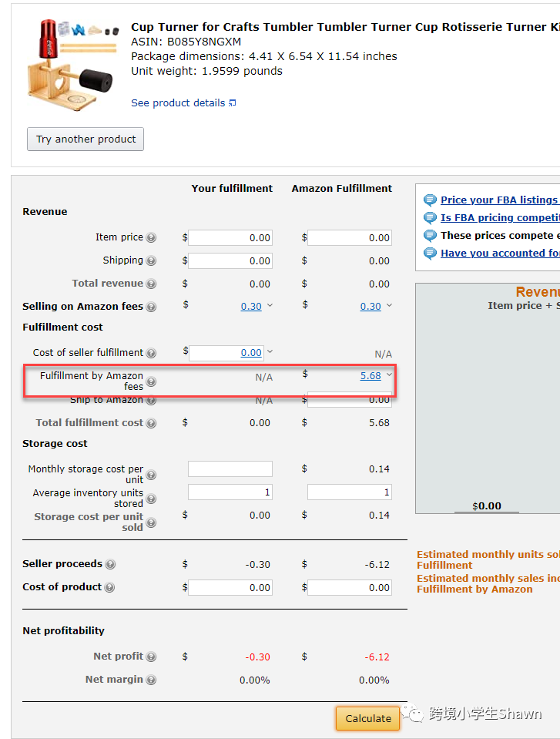The width and height of the screenshot is (560, 739).
Task: Click help icon next to Ship to Amazon
Action: pyautogui.click(x=151, y=401)
